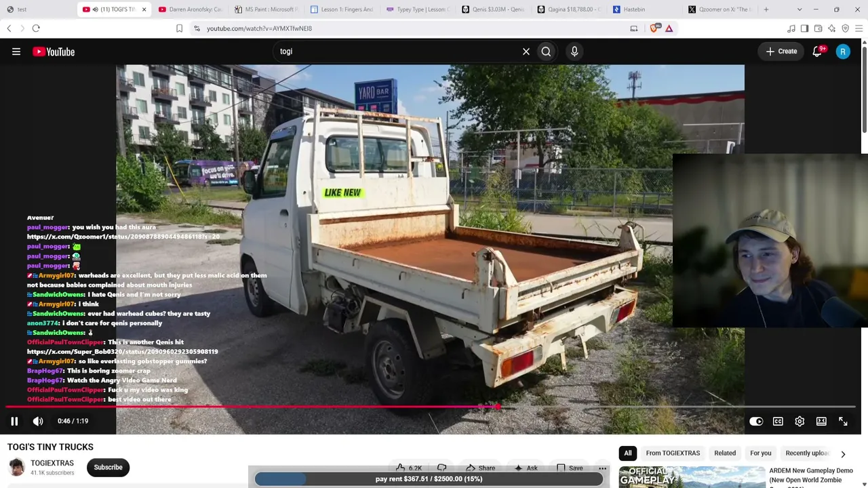The height and width of the screenshot is (488, 868).
Task: Open the video settings gear
Action: (x=800, y=422)
